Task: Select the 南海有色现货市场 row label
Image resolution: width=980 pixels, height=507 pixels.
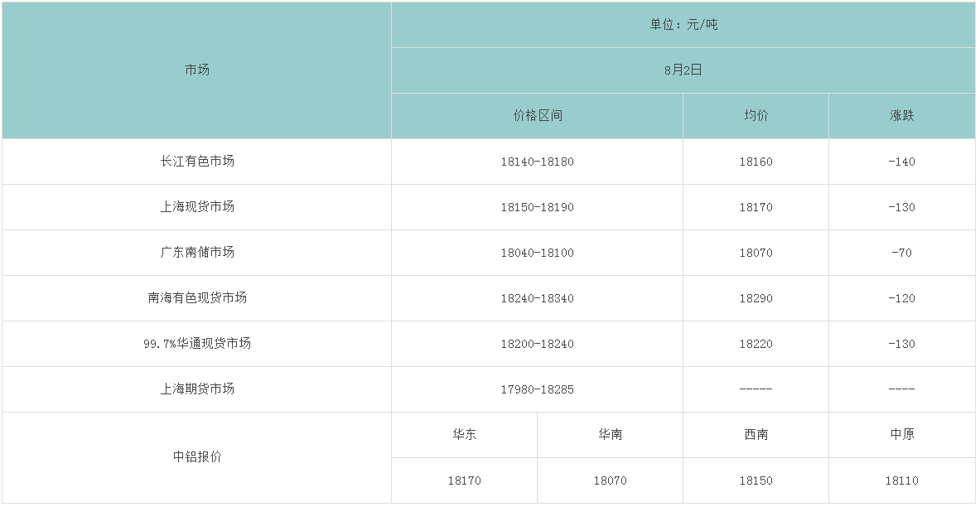Action: point(197,298)
